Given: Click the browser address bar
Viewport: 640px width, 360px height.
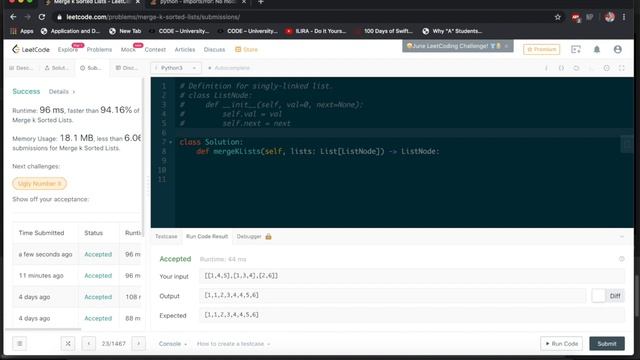Looking at the screenshot, I should (x=302, y=17).
